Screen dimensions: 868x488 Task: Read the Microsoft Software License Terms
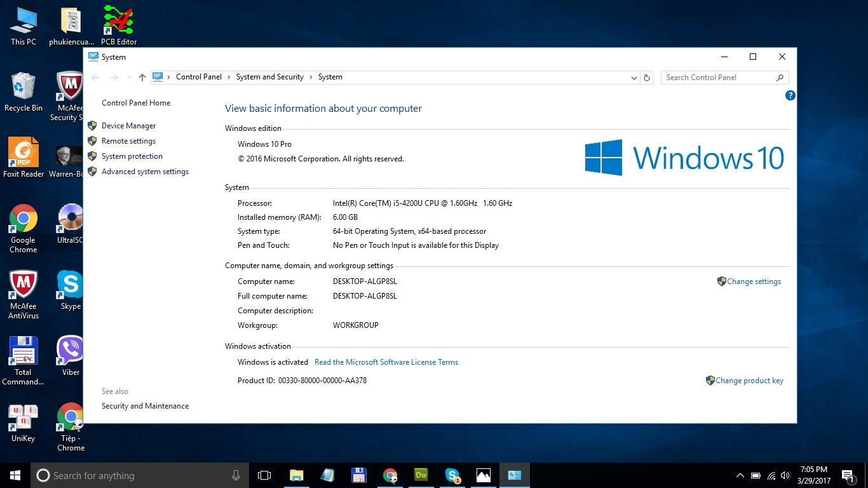click(386, 362)
